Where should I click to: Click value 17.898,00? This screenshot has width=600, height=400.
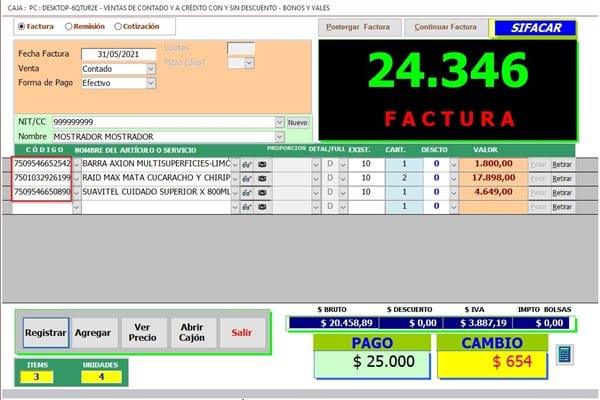[494, 178]
